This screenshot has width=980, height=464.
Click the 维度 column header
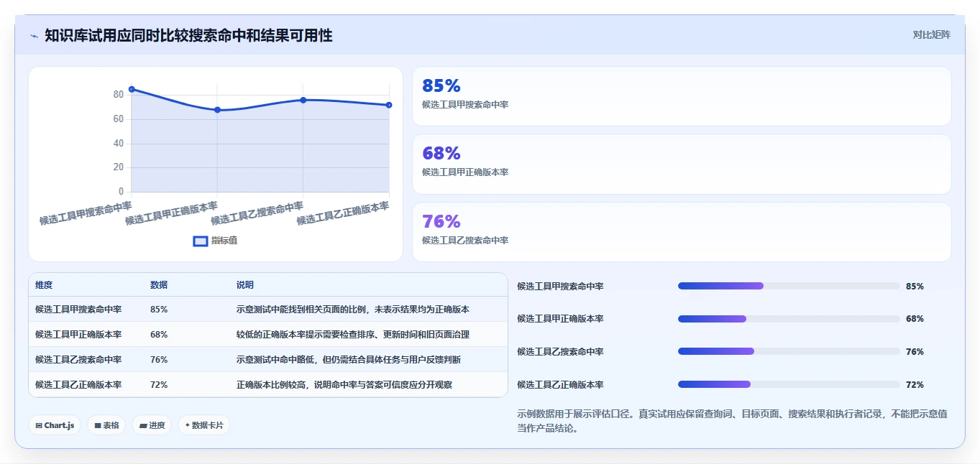44,285
